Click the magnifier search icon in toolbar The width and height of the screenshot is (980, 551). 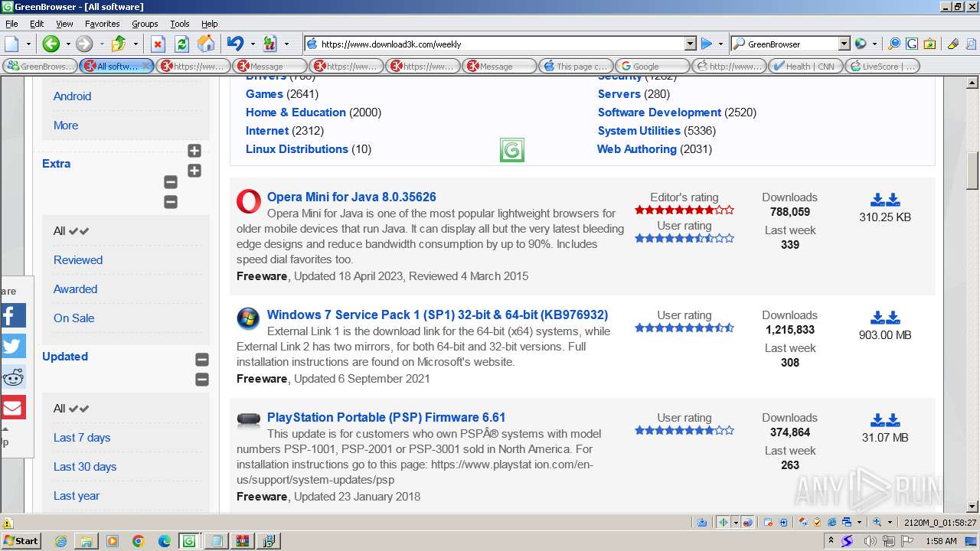894,44
